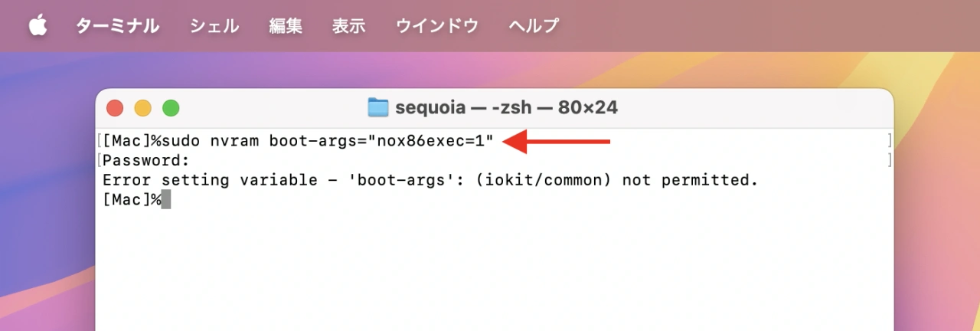
Task: Open the ウインドウ menu
Action: tap(437, 26)
